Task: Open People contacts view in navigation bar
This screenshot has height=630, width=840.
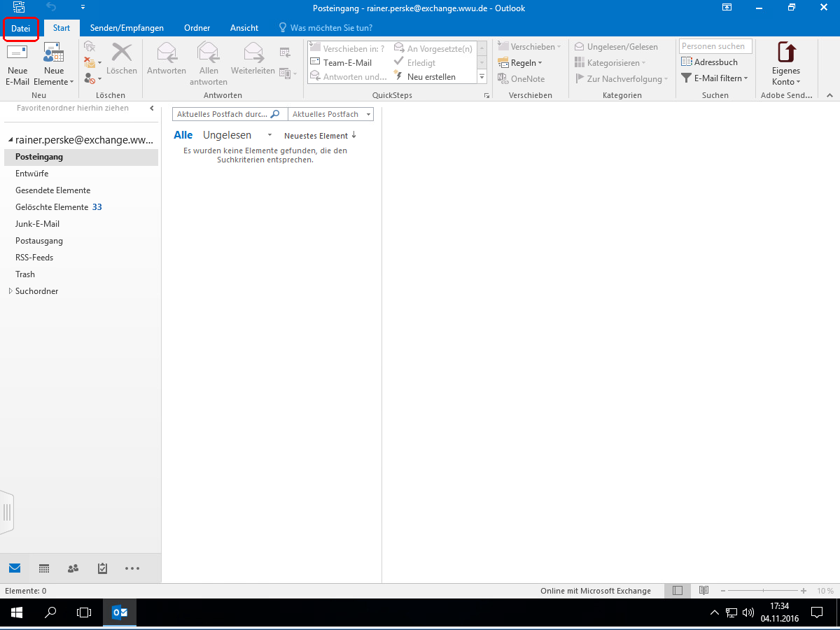Action: 73,568
